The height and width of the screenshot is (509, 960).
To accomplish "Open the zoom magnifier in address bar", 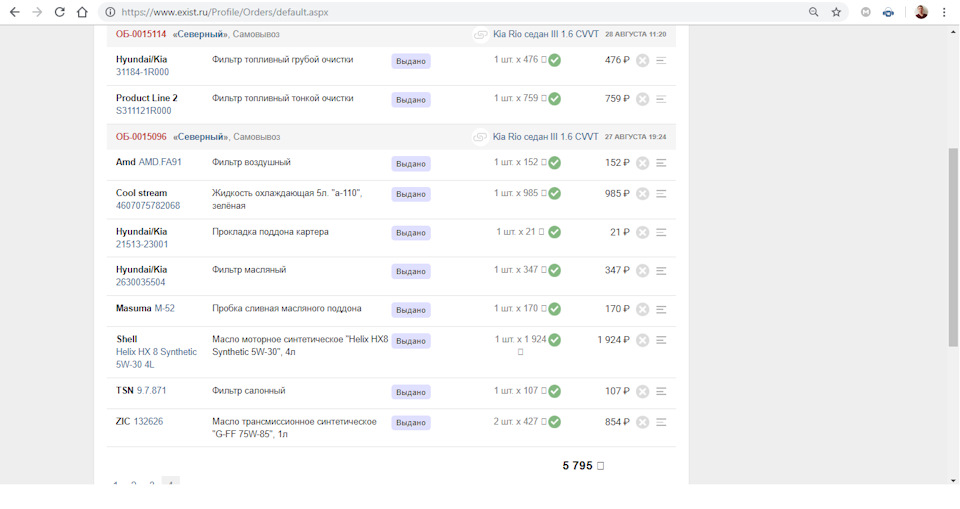I will 814,12.
